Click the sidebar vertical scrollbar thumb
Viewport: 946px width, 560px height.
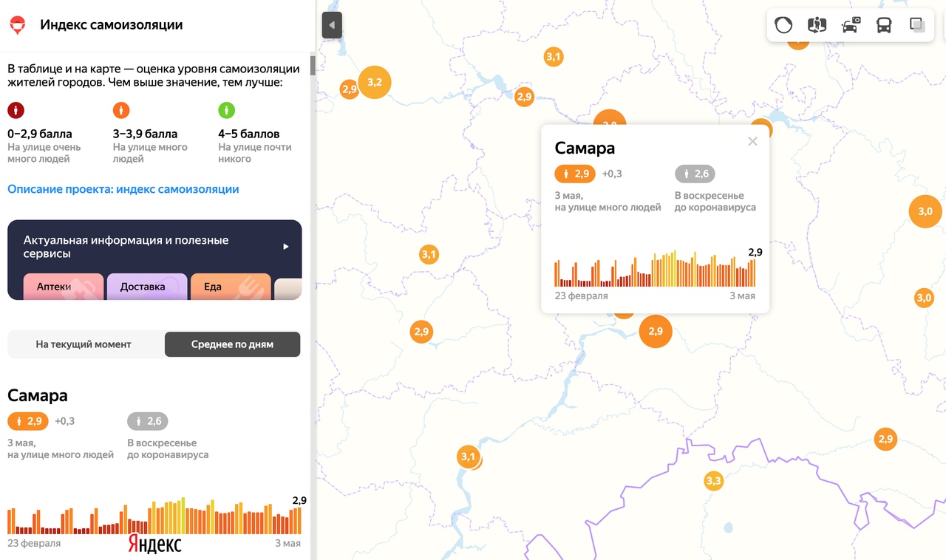click(x=313, y=66)
